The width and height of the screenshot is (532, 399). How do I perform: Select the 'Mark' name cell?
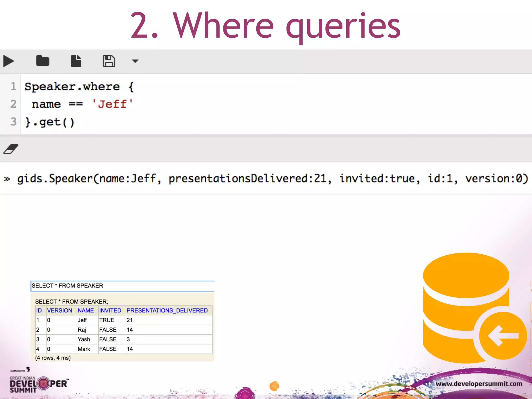pyautogui.click(x=88, y=349)
